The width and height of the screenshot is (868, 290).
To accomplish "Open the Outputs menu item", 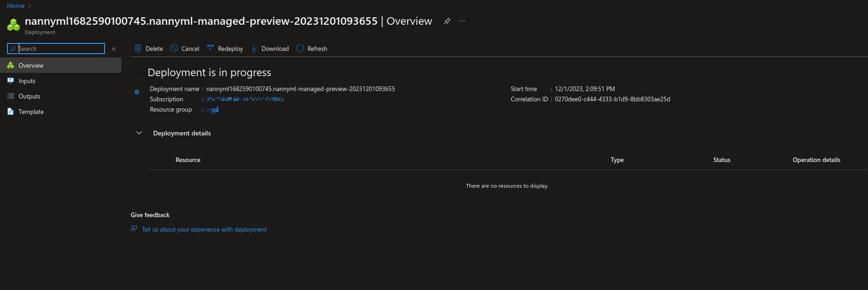I will pos(29,96).
